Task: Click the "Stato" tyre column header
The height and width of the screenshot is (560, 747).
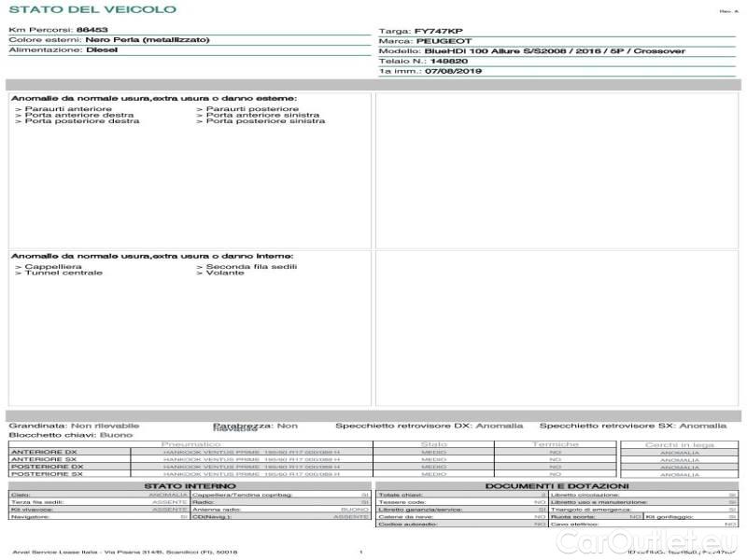Action: (433, 444)
